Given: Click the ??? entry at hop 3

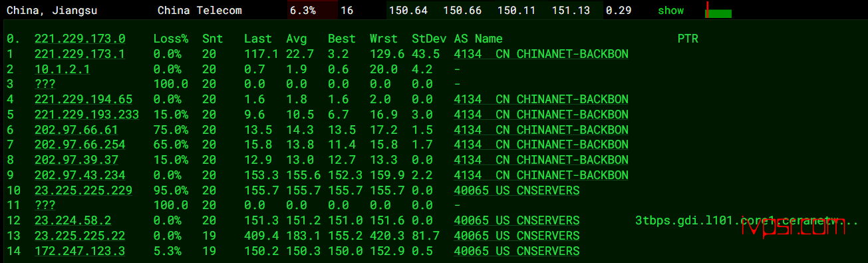Looking at the screenshot, I should click(45, 84).
